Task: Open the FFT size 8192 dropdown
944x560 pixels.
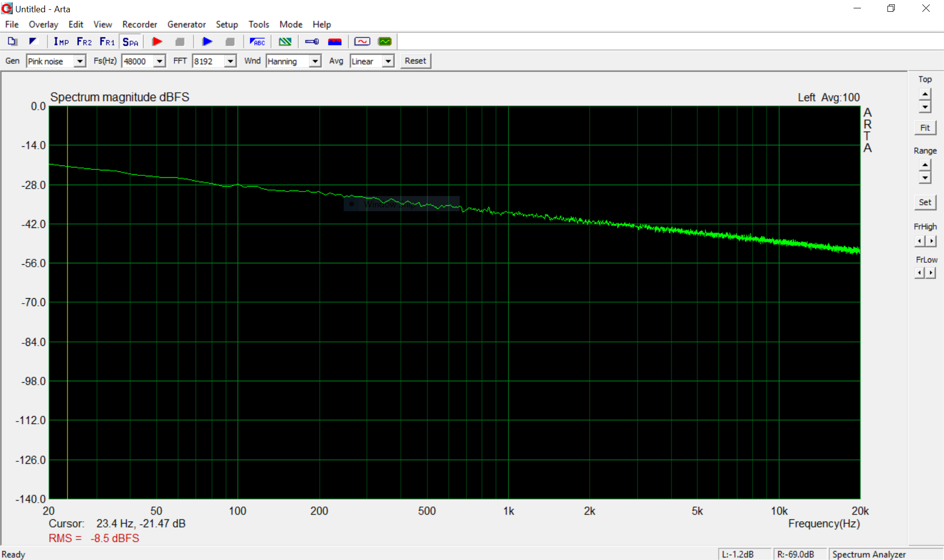Action: tap(230, 61)
